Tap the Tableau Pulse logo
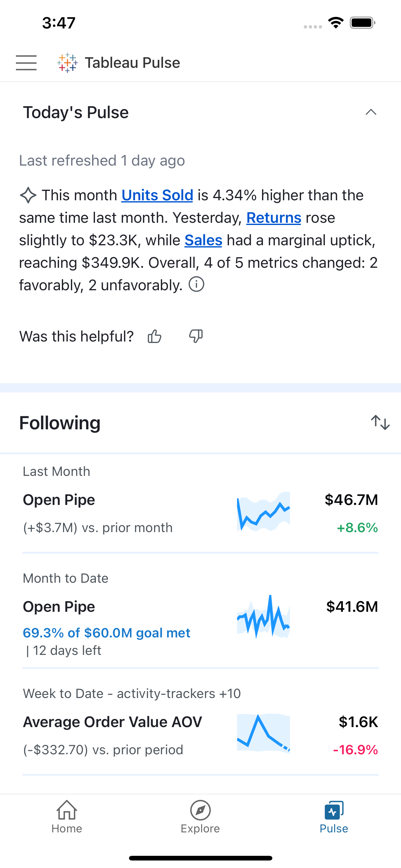The image size is (401, 868). (68, 63)
